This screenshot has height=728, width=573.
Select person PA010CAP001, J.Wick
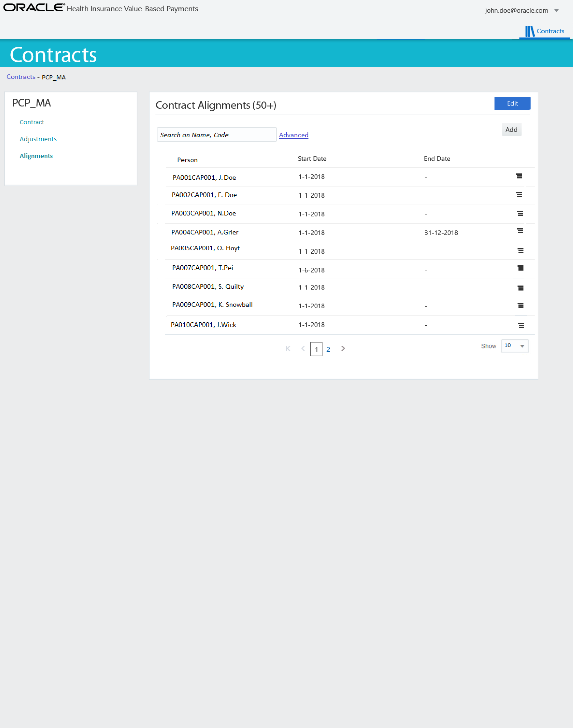(203, 324)
